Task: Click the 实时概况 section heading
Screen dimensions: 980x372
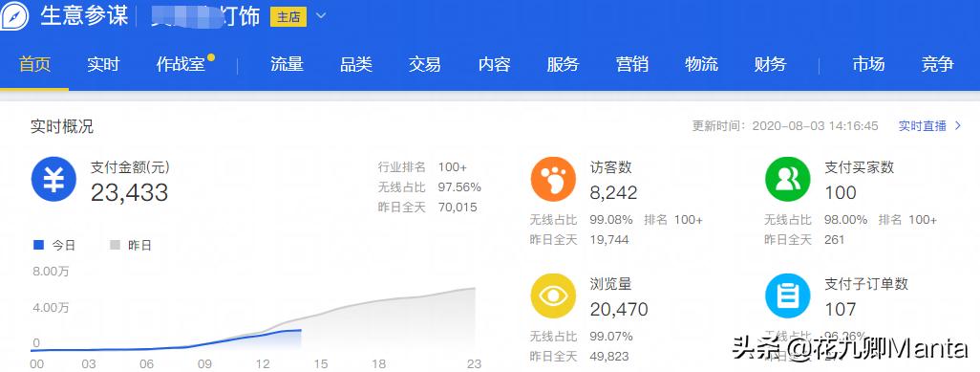Action: (62, 126)
